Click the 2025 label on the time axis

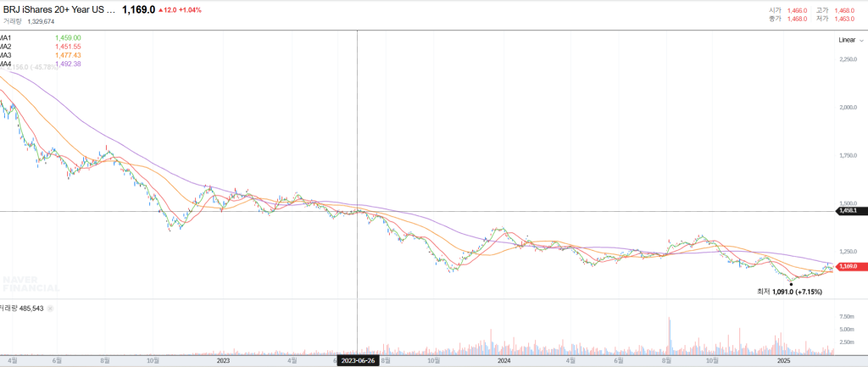[782, 361]
